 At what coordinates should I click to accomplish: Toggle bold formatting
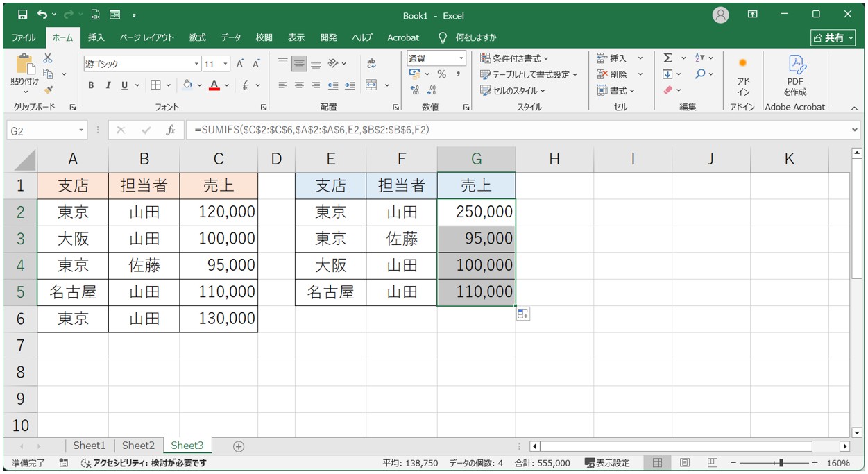pos(91,85)
